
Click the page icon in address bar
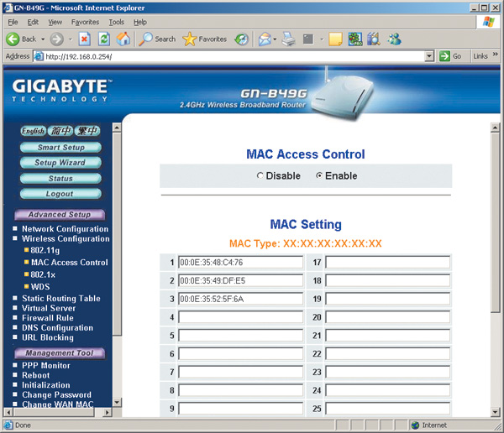pyautogui.click(x=39, y=56)
